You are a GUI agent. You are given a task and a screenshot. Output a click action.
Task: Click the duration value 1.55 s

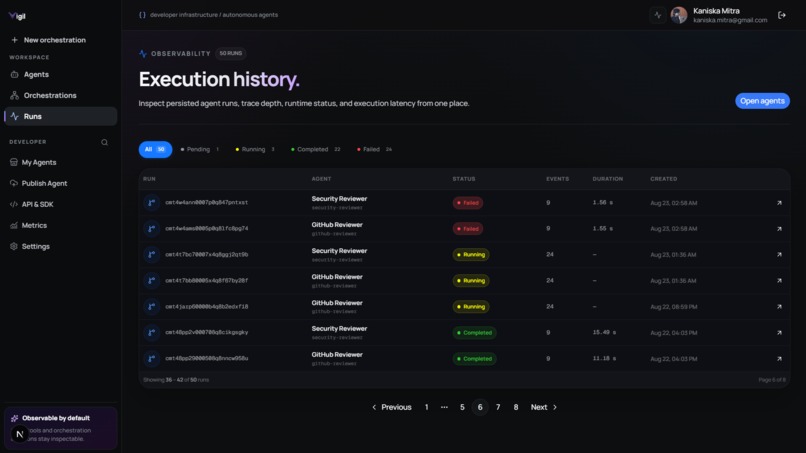[602, 229]
